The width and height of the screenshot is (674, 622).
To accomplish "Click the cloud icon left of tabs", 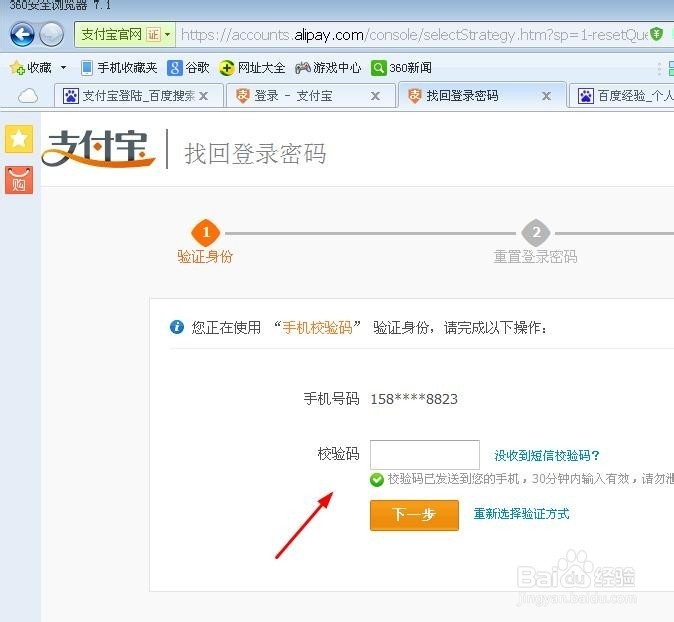I will 28,95.
